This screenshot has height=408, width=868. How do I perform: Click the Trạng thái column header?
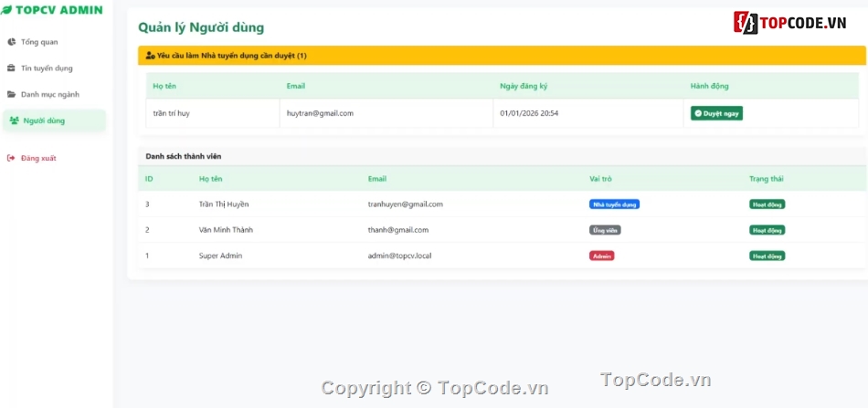pos(767,179)
